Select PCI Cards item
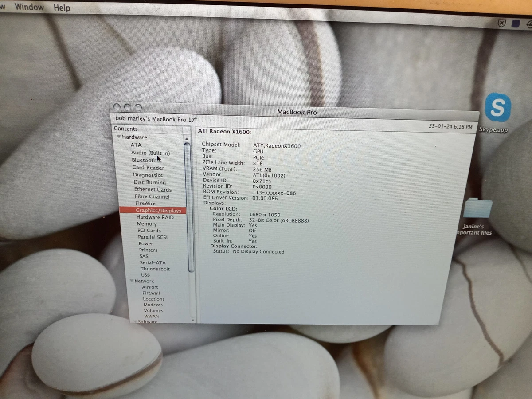 click(149, 231)
